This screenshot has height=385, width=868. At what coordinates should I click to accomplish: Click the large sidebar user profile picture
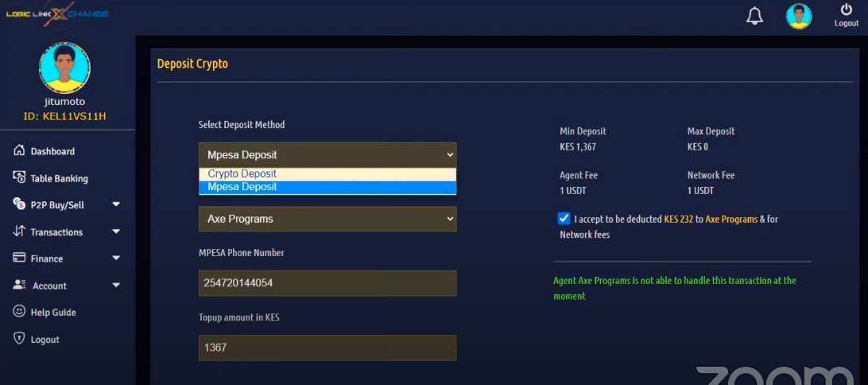click(64, 68)
